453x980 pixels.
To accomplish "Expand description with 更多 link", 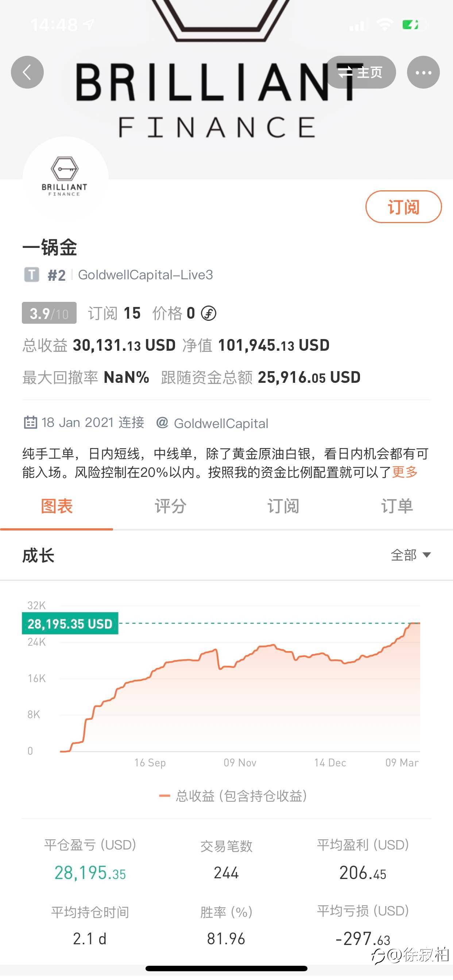I will (404, 472).
